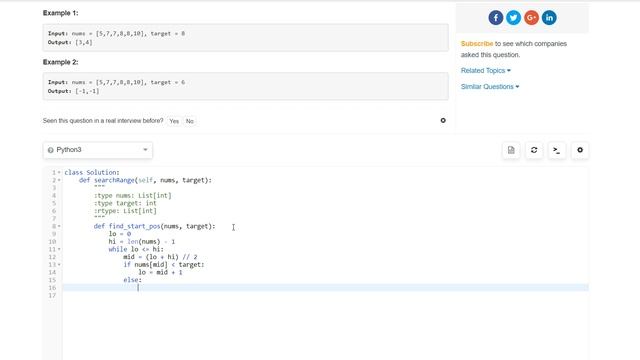Collapse code fold at line 2
Viewport: 640px width, 360px height.
click(59, 180)
